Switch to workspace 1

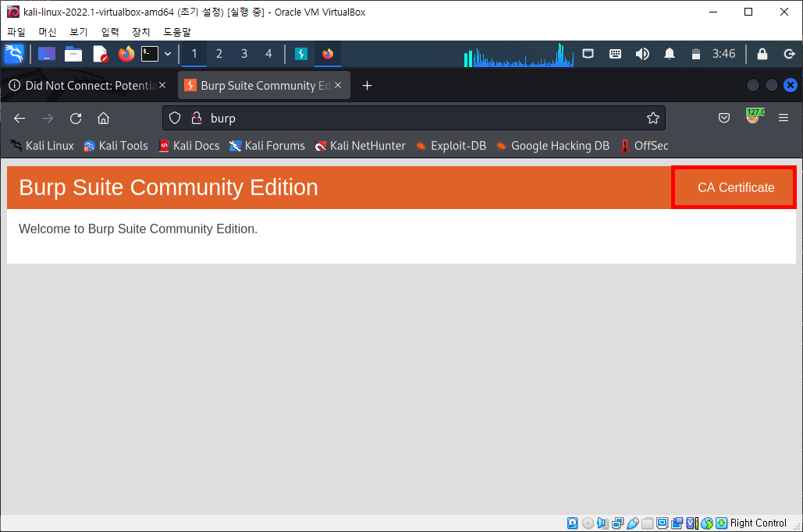pyautogui.click(x=194, y=54)
